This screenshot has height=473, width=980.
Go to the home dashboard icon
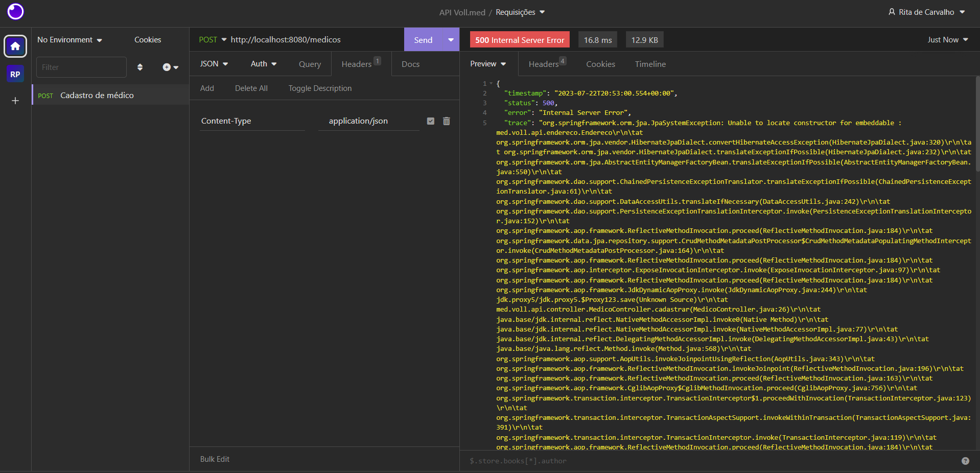[15, 46]
